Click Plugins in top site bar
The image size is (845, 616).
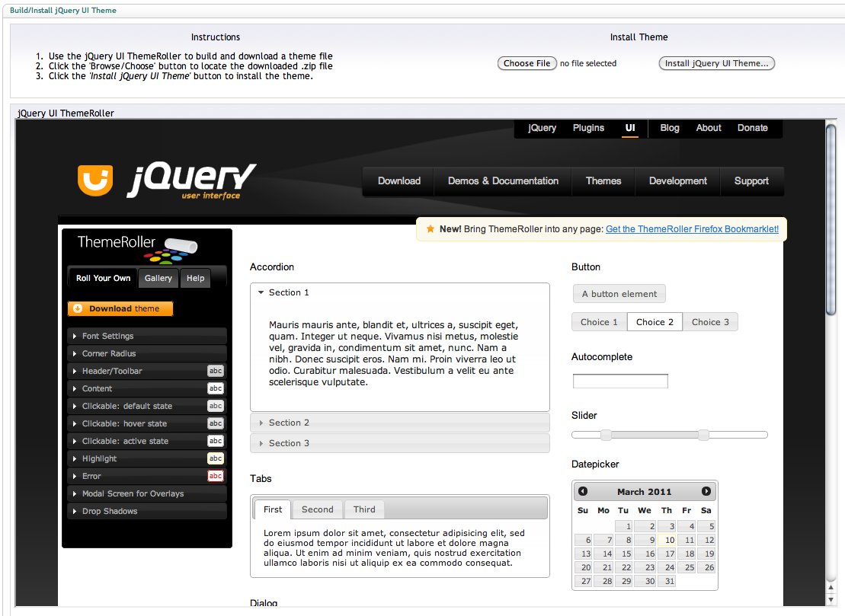click(x=588, y=128)
